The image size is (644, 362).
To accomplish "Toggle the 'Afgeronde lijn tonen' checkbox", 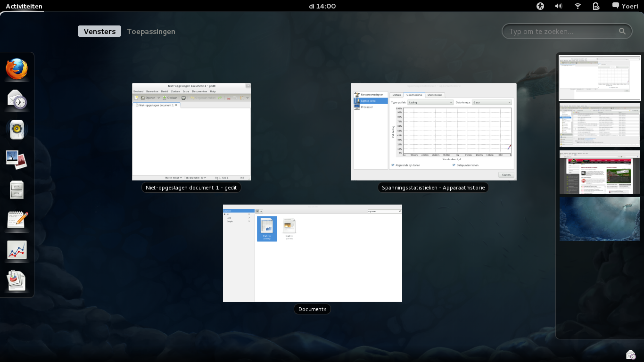I will pyautogui.click(x=393, y=165).
